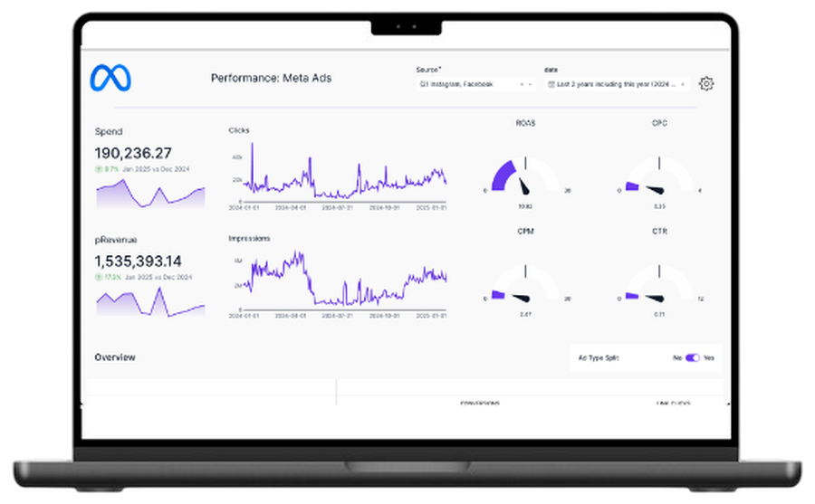The height and width of the screenshot is (504, 815).
Task: Open the date range dropdown
Action: 617,84
